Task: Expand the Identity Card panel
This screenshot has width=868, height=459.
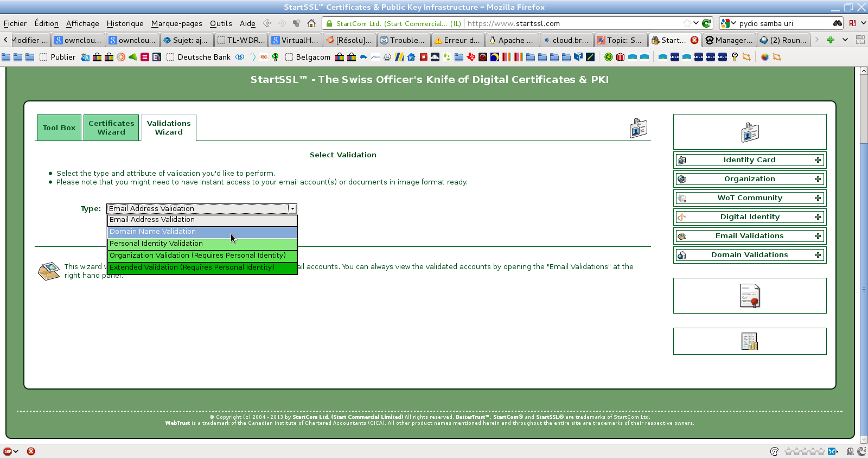Action: click(x=750, y=160)
